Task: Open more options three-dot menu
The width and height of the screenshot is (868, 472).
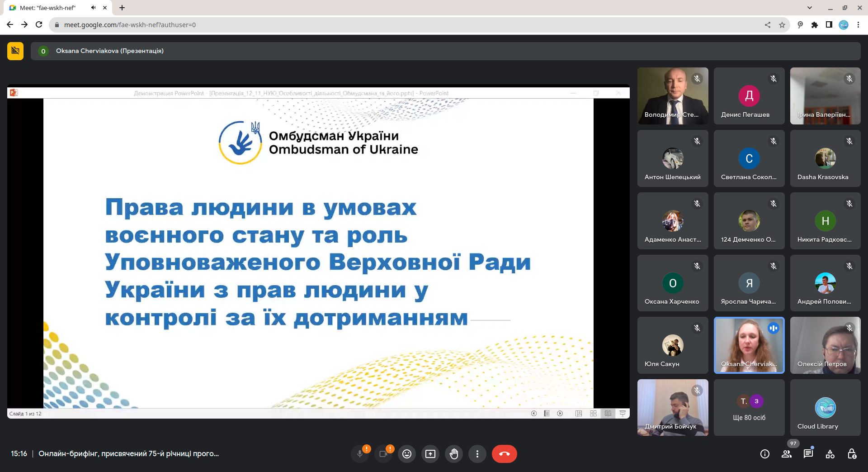Action: (477, 454)
